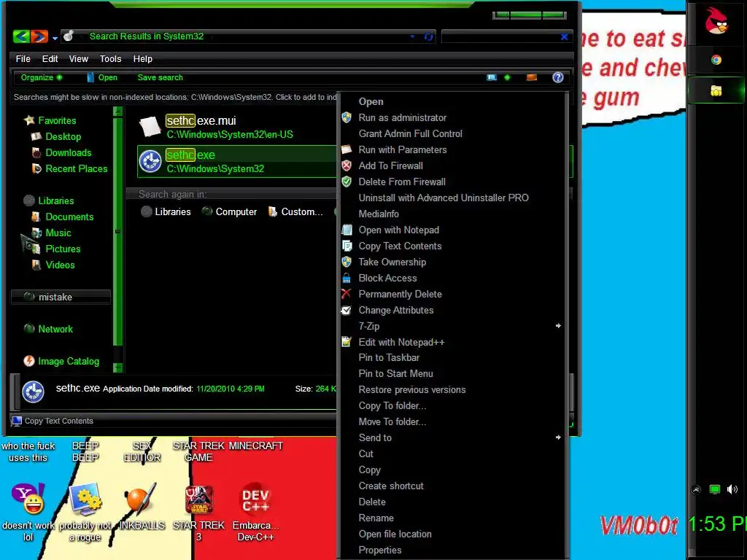Click the Open toolbar button
Screen dimensions: 747x560
(102, 77)
